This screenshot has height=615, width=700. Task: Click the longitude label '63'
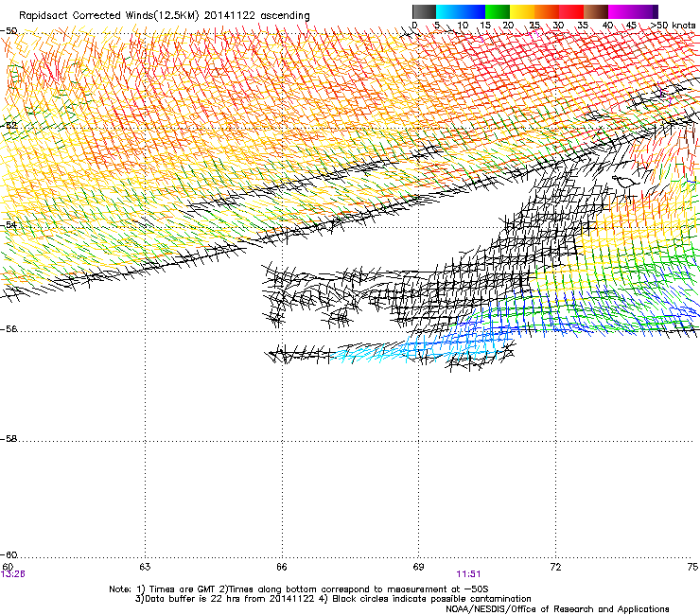[145, 567]
